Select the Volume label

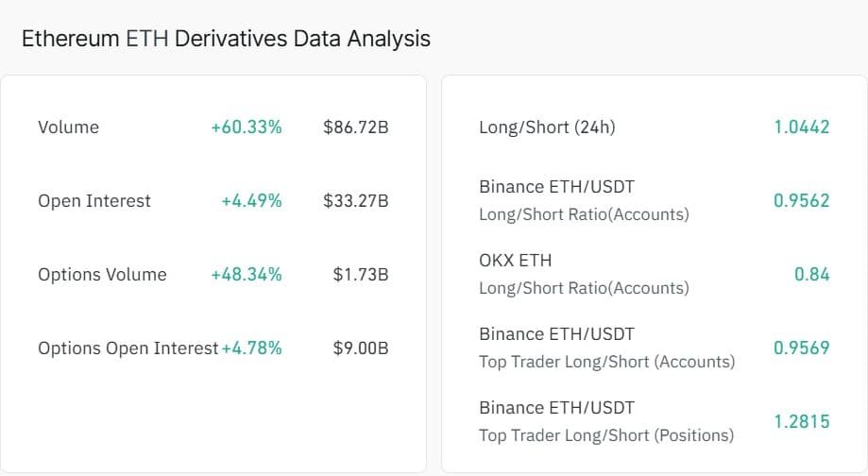[68, 127]
